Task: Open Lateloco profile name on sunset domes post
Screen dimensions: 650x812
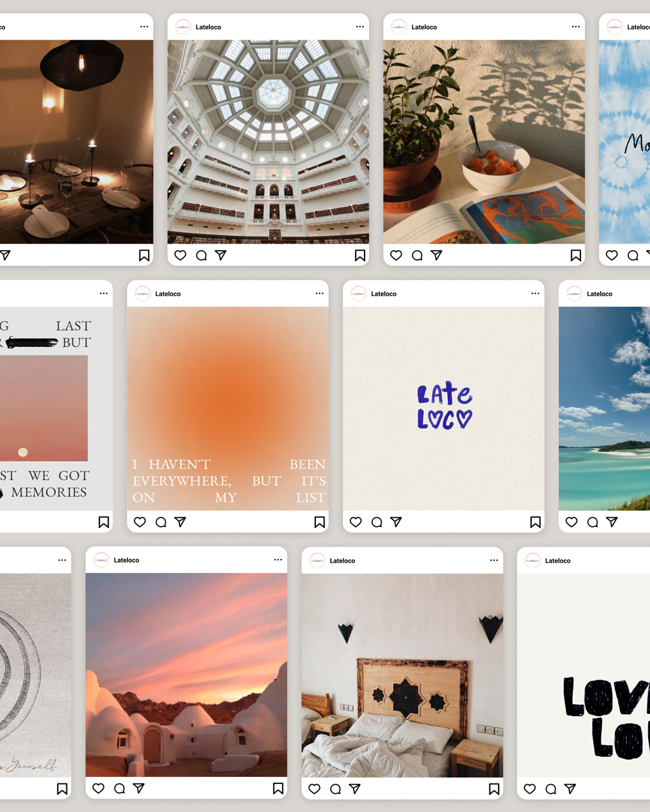Action: tap(126, 560)
